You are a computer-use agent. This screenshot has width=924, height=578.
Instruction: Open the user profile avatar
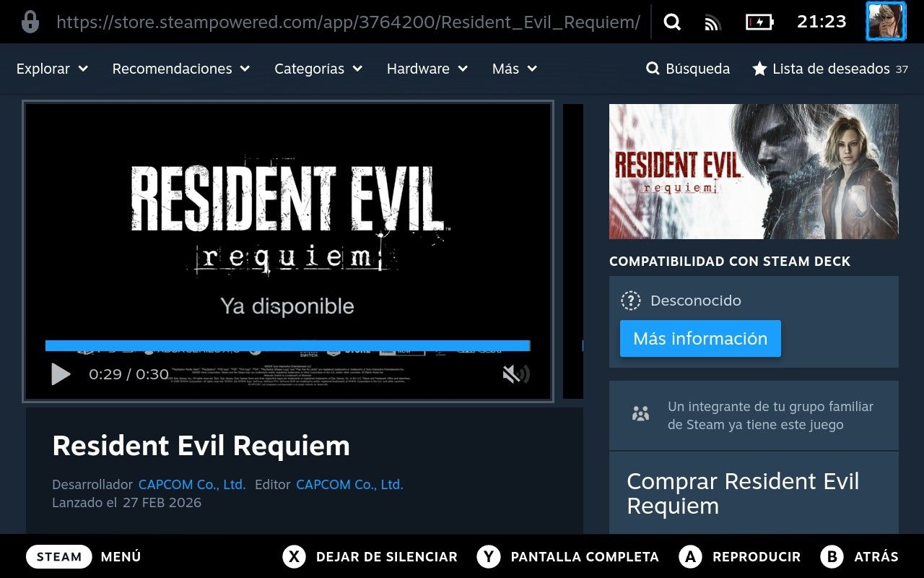[x=885, y=22]
